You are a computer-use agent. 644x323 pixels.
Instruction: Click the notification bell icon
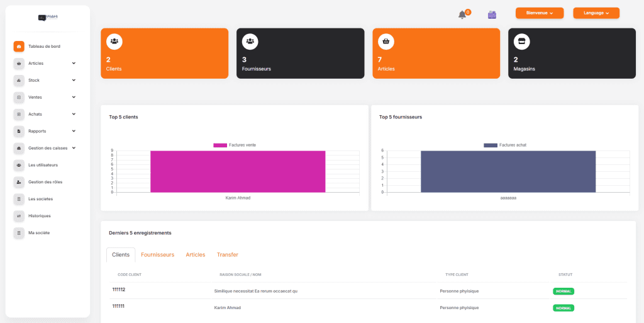(462, 14)
